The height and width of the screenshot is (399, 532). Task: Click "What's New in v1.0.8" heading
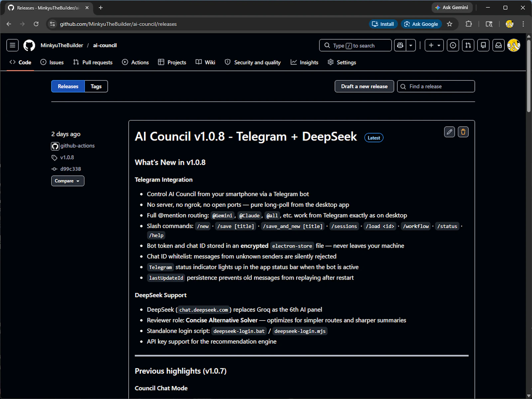170,162
